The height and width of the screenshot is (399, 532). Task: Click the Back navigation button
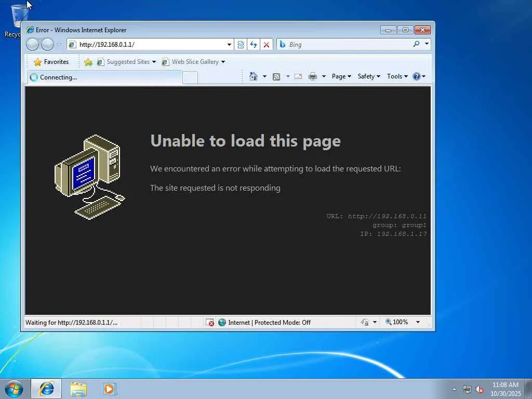[x=33, y=45]
